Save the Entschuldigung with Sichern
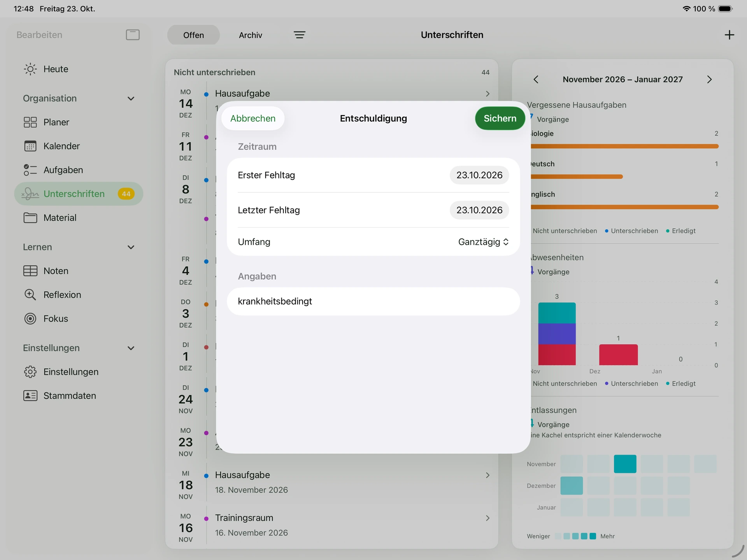 click(x=500, y=118)
